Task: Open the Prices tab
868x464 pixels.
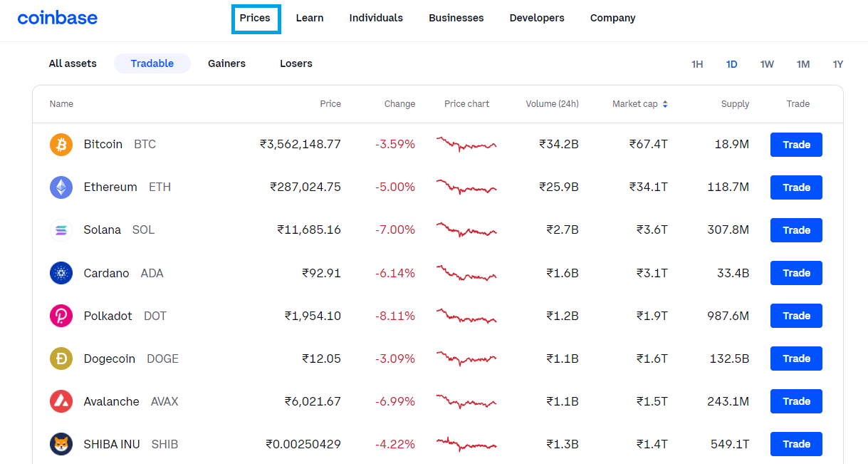Action: click(x=255, y=18)
